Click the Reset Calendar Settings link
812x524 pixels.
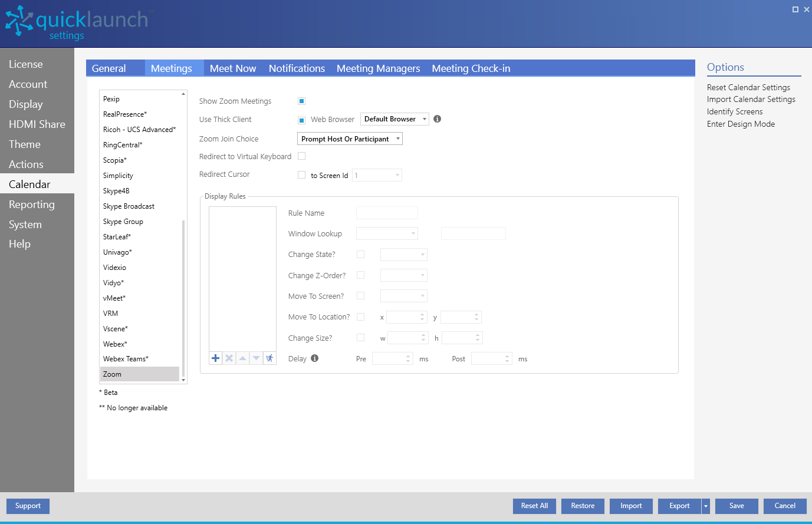748,87
